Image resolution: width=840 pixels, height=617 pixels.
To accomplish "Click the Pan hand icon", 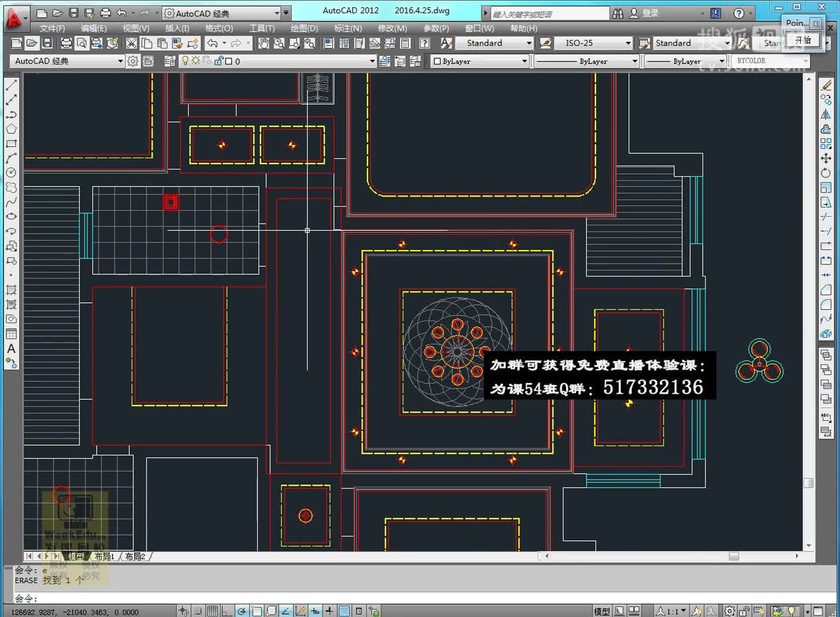I will tap(263, 43).
